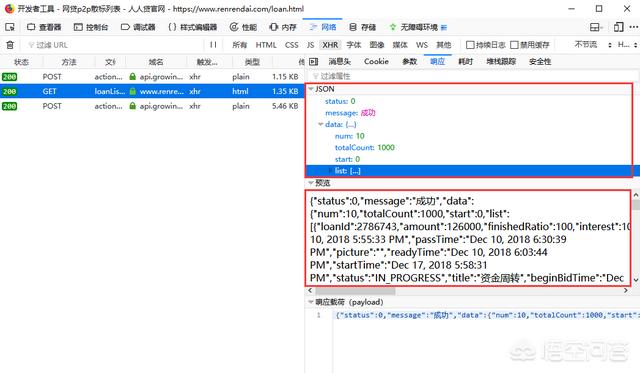Open the 调试器 (Debugger) panel
This screenshot has height=373, width=640.
point(138,27)
